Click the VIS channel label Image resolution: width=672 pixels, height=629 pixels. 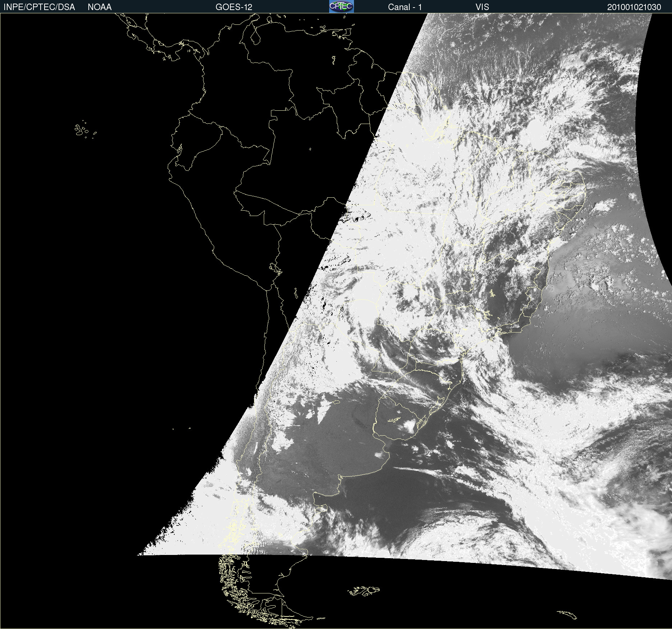pos(482,7)
